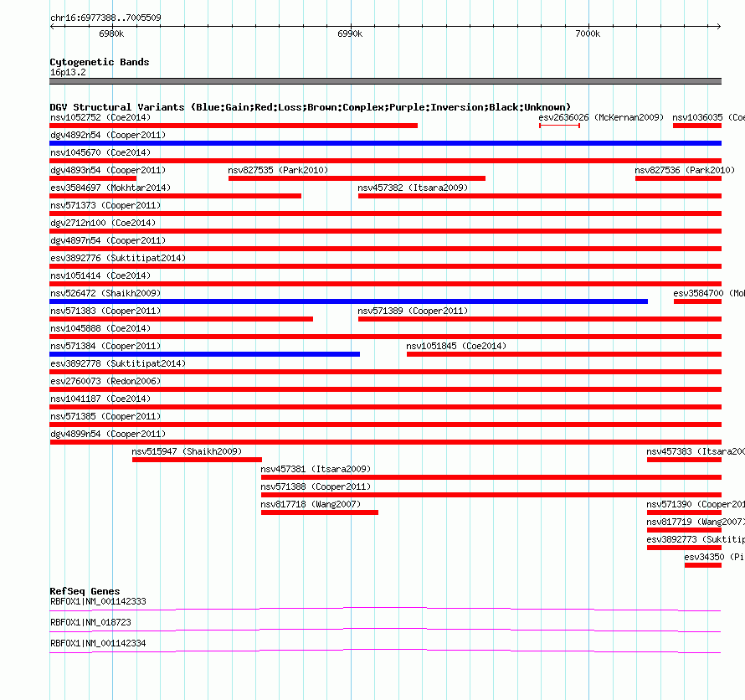Click the 7000k ruler tick label

(x=588, y=33)
